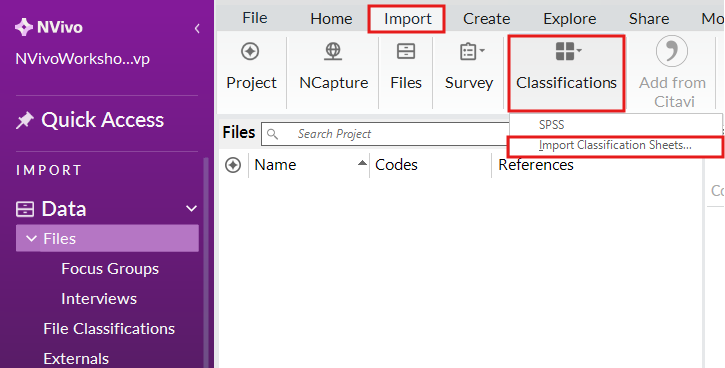Click the Files import icon
The image size is (725, 368).
(x=406, y=51)
